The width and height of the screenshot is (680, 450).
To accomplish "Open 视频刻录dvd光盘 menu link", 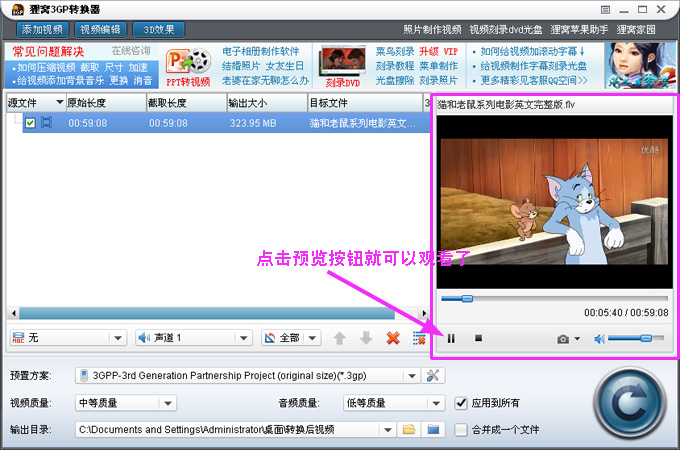I will click(506, 29).
